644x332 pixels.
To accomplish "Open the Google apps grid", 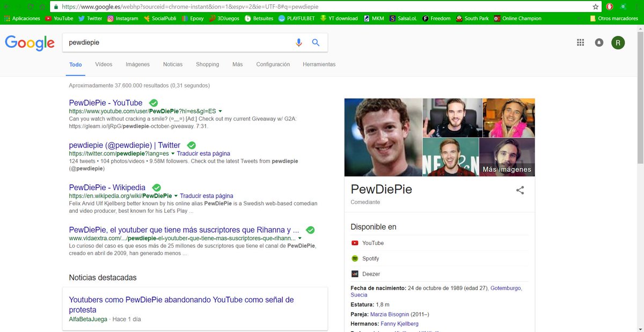I will point(580,42).
